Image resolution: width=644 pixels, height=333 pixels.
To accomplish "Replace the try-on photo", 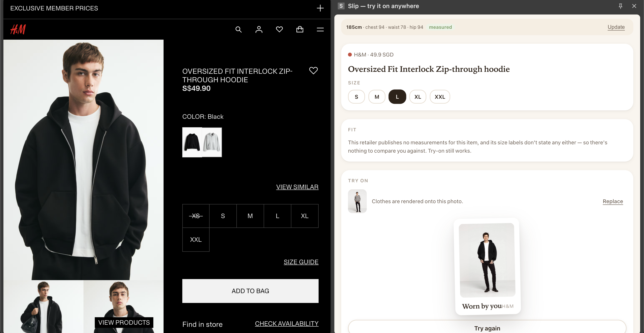I will point(613,201).
